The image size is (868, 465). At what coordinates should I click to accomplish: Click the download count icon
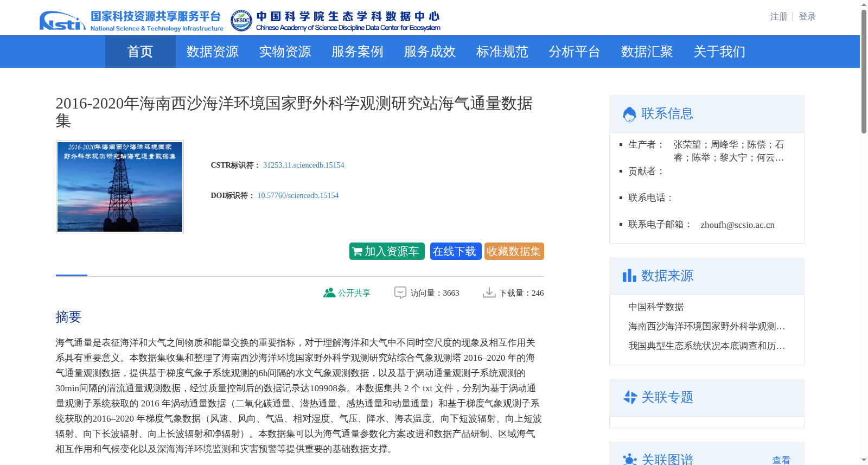click(x=489, y=292)
